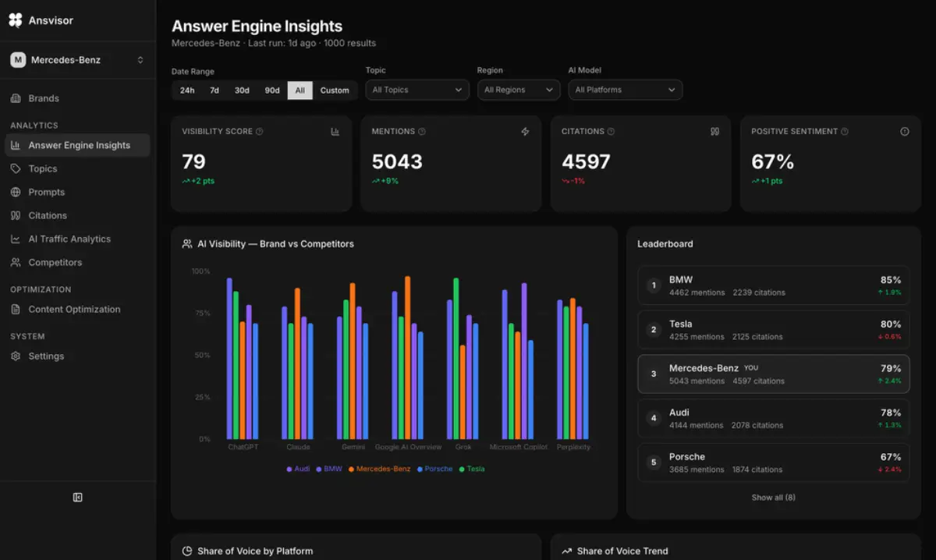Open the BMW leaderboard row
The width and height of the screenshot is (936, 560).
[774, 285]
